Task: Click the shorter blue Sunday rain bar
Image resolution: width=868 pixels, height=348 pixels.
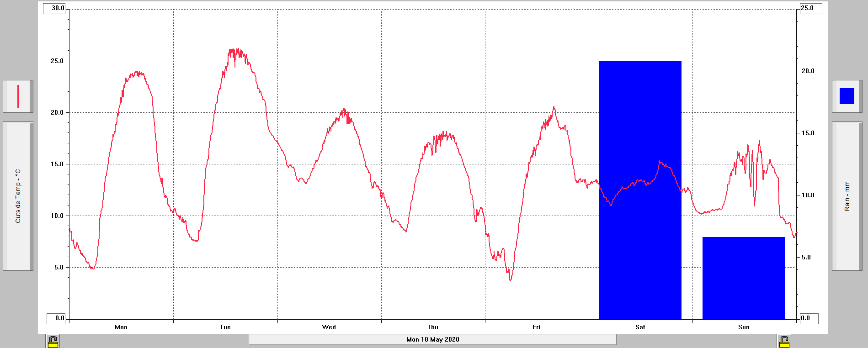Action: (x=744, y=278)
